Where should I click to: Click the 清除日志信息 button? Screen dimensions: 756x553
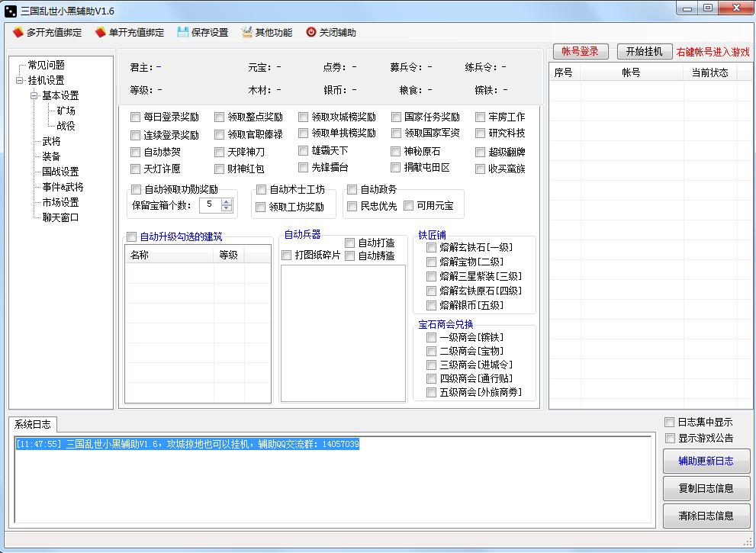(706, 516)
